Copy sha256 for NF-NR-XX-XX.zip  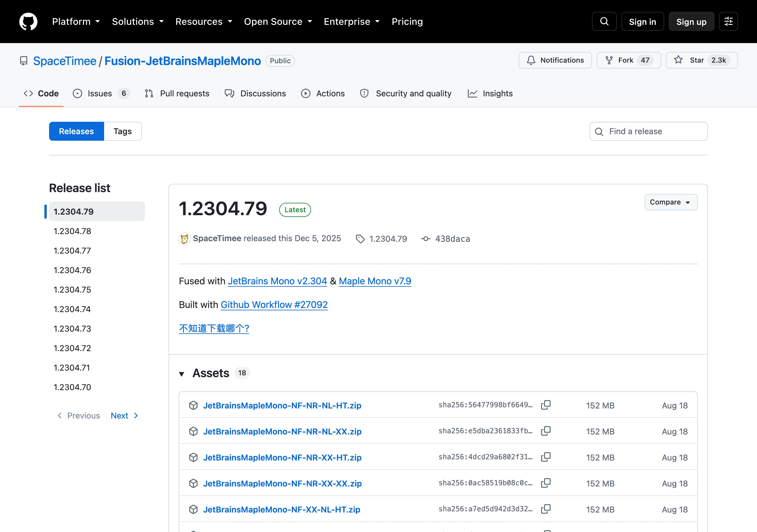click(x=546, y=483)
